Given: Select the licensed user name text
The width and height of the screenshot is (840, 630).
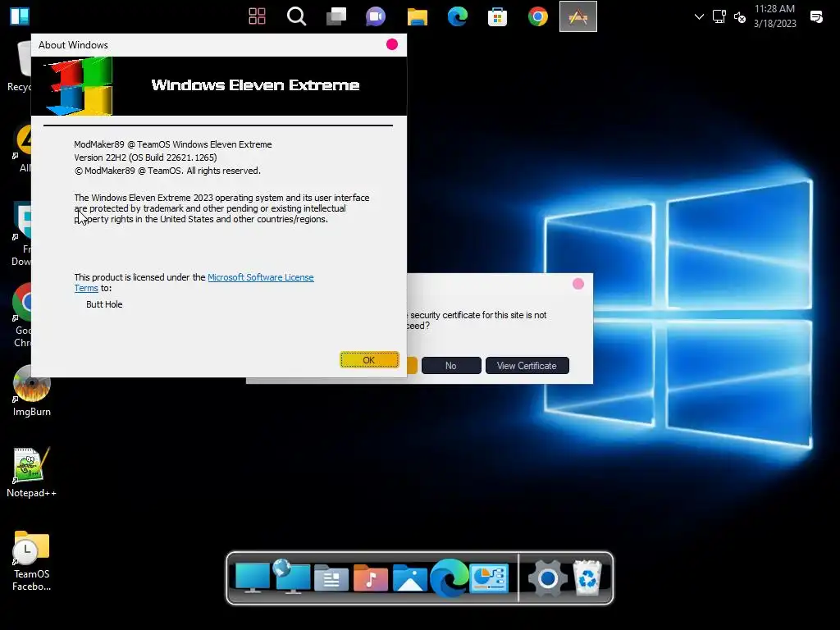Looking at the screenshot, I should pyautogui.click(x=104, y=304).
